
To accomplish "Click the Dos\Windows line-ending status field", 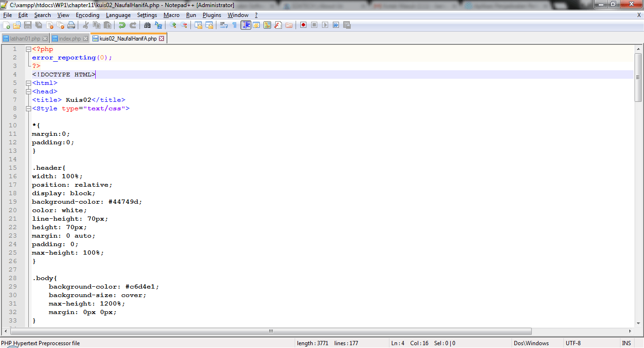I will (531, 343).
